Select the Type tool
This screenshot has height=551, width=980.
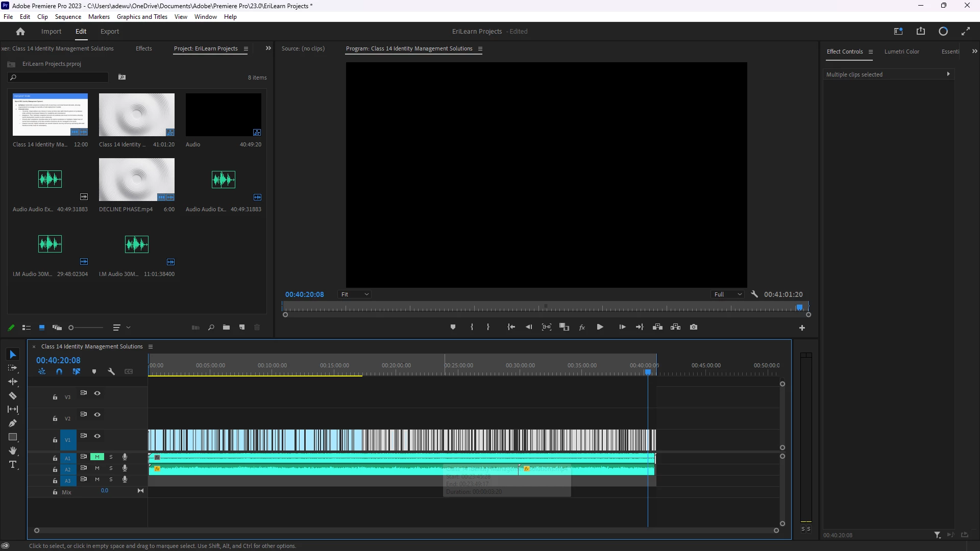coord(13,465)
